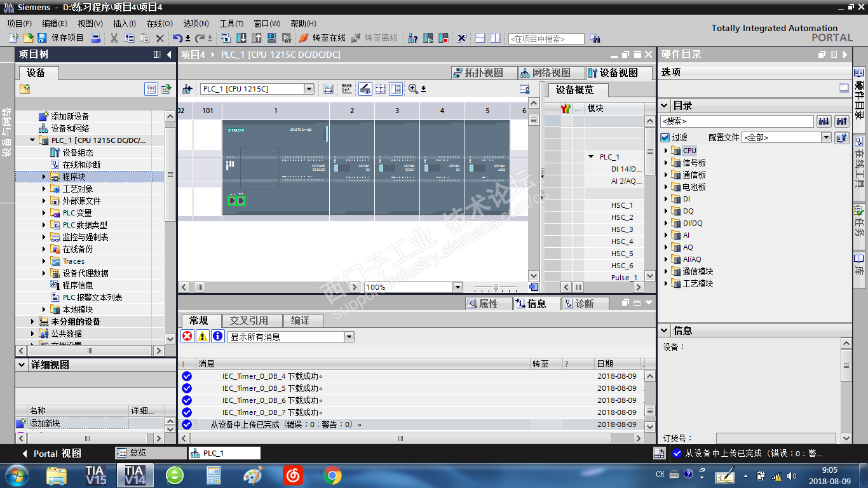Toggle the show address labels button

click(x=365, y=89)
